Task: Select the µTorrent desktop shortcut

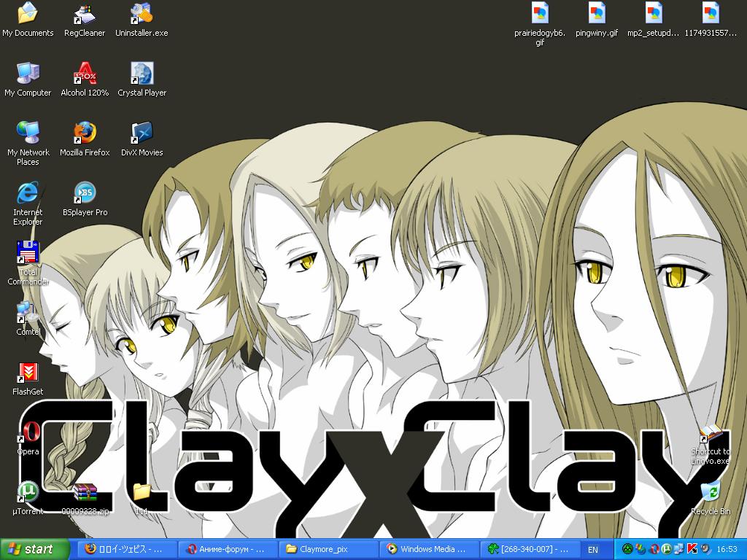Action: tap(28, 498)
